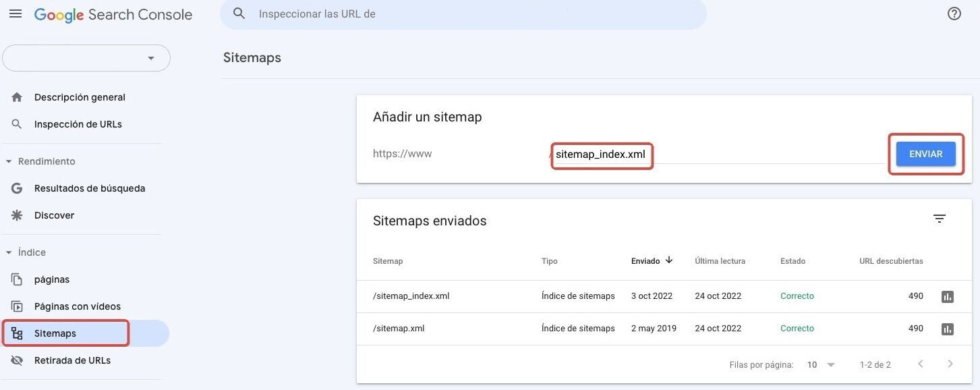This screenshot has width=980, height=390.
Task: Open the hamburger main menu
Action: pyautogui.click(x=15, y=13)
